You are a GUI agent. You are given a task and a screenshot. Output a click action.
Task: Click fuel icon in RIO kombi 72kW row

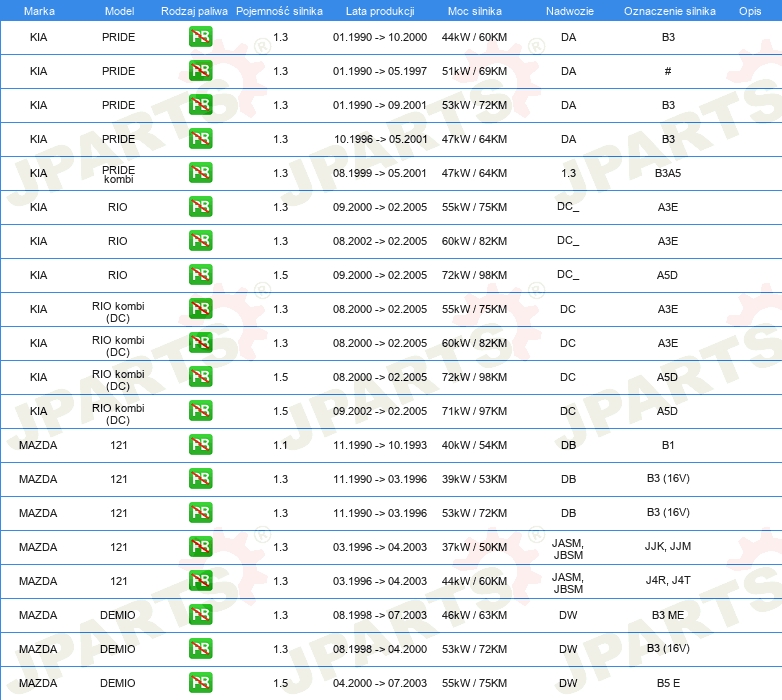click(x=200, y=377)
